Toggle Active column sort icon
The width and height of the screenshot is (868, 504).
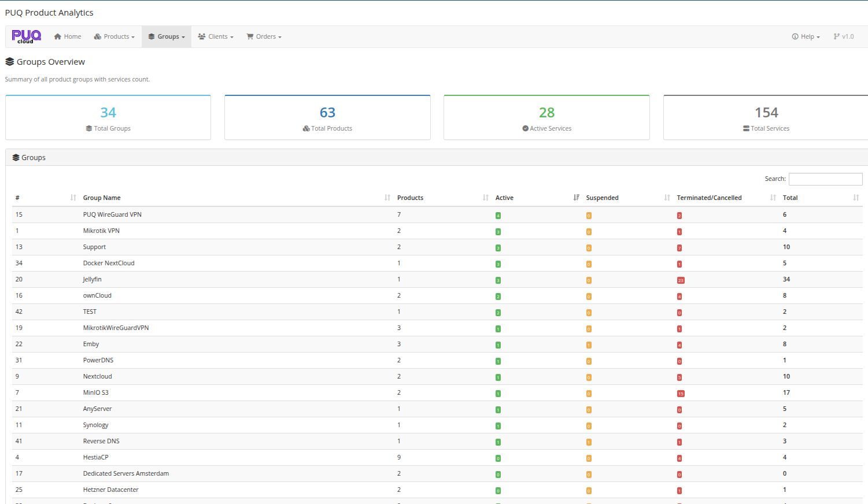576,198
